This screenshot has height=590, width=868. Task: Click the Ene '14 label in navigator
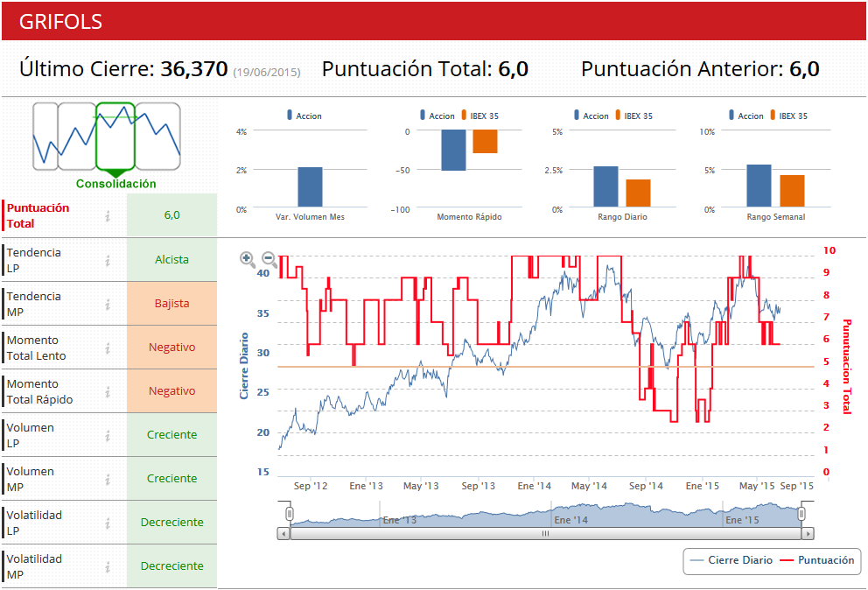tap(570, 520)
